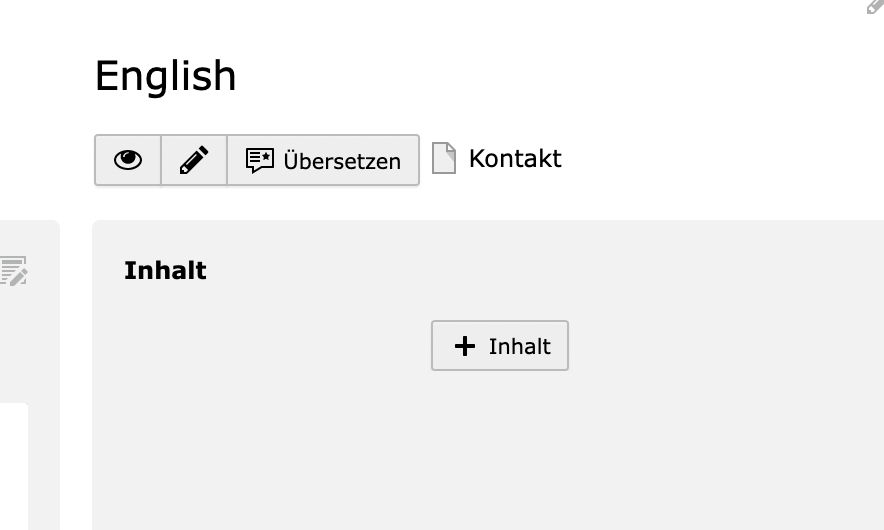The height and width of the screenshot is (530, 884).
Task: Toggle page preview via eye button
Action: [x=128, y=160]
